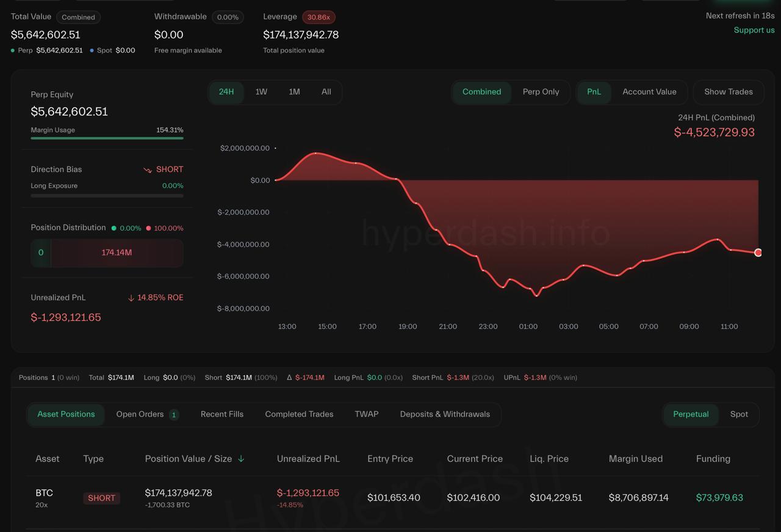Image resolution: width=781 pixels, height=532 pixels.
Task: Click the down arrow next to 14.85% ROE
Action: coord(131,298)
